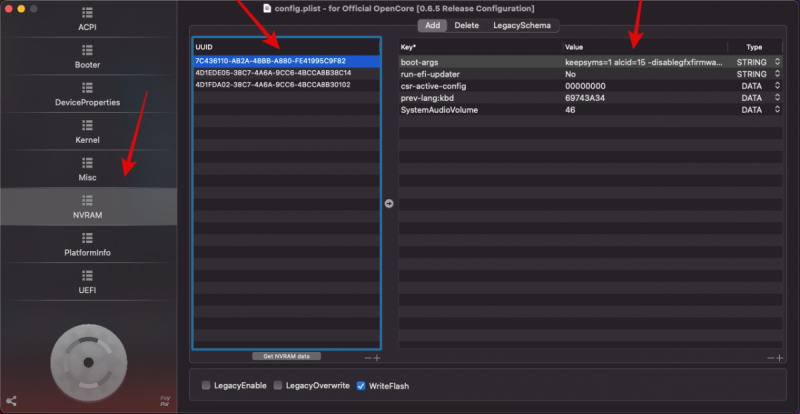
Task: Remove selected UUID with the minus button
Action: point(368,358)
